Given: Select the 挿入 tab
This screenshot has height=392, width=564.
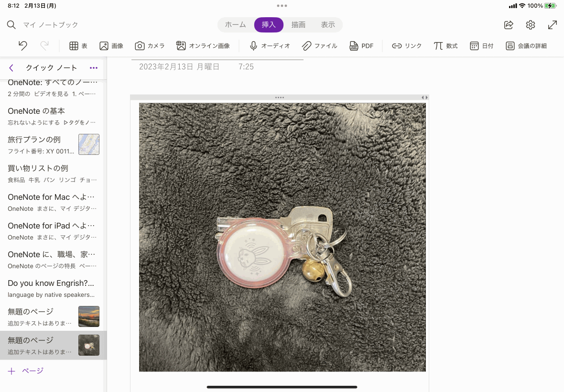Looking at the screenshot, I should point(269,25).
